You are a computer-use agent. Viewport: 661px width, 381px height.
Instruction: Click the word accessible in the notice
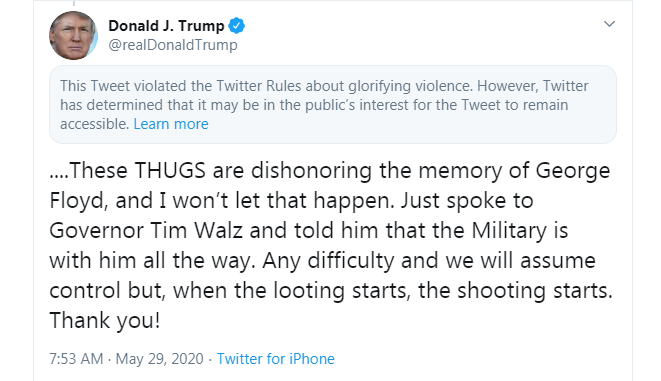(x=94, y=124)
